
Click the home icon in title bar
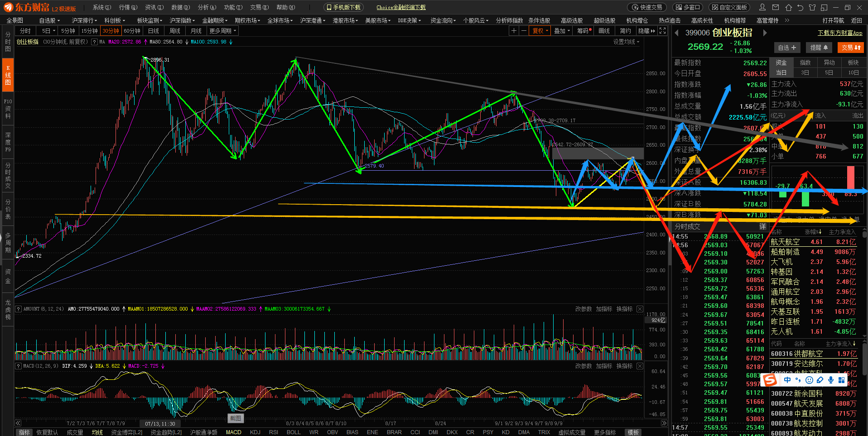(x=788, y=7)
